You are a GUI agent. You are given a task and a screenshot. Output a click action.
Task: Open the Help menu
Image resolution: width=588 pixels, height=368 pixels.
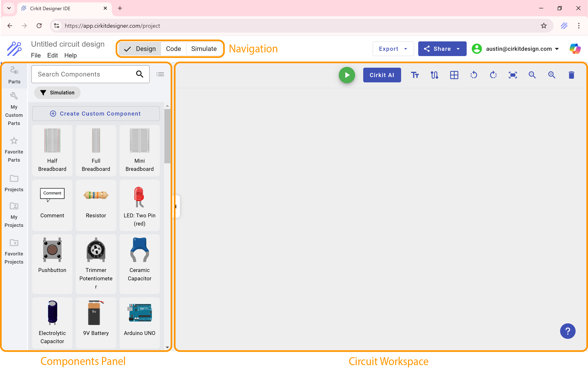coord(70,55)
